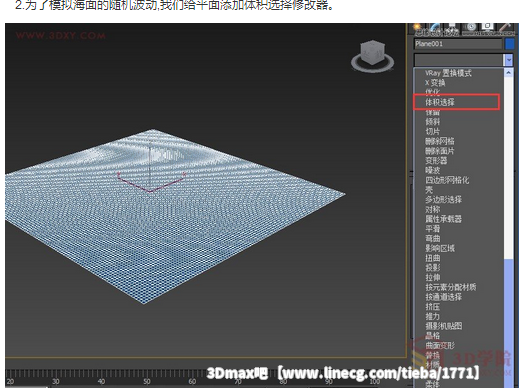The image size is (519, 392).
Task: Choose VRay 置换模式 in modifier list
Action: [x=448, y=73]
